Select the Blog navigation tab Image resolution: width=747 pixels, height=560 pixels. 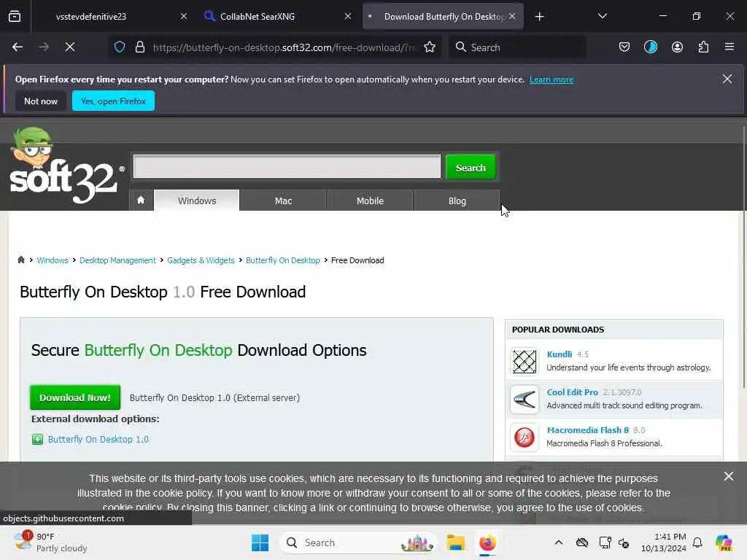point(457,201)
